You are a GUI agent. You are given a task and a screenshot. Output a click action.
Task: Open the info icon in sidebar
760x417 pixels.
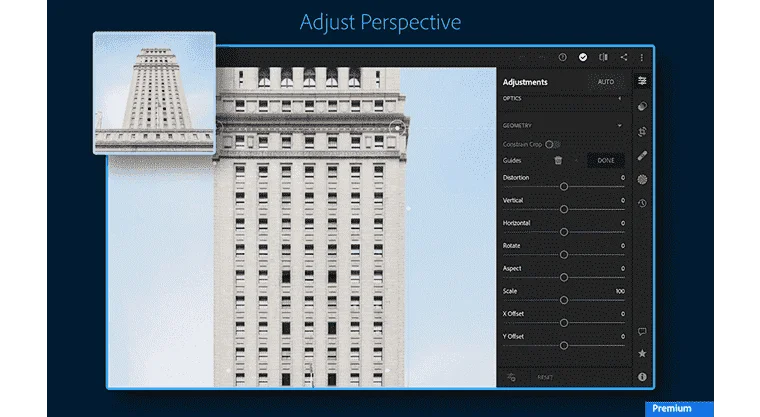[x=642, y=377]
